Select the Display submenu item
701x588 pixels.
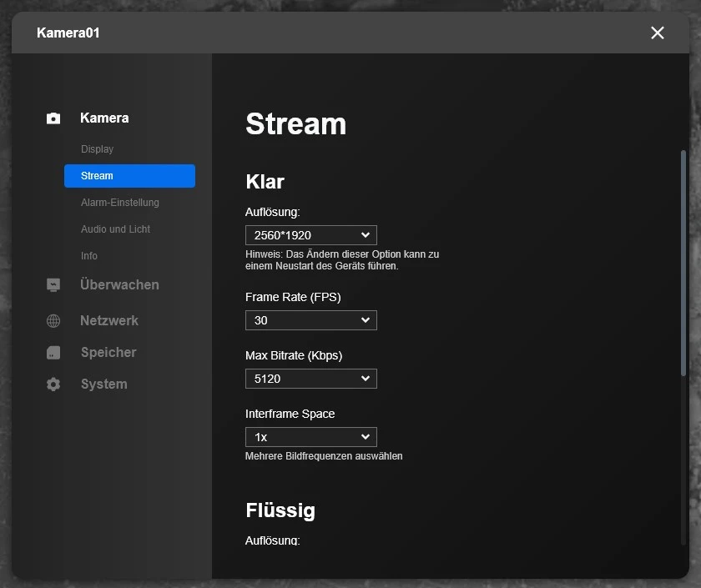97,149
